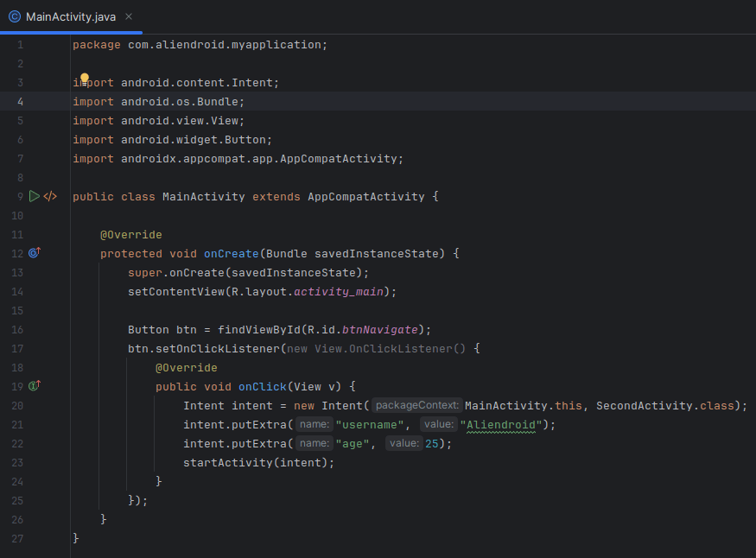
Task: Click the btnNavigate resource id
Action: [x=380, y=330]
